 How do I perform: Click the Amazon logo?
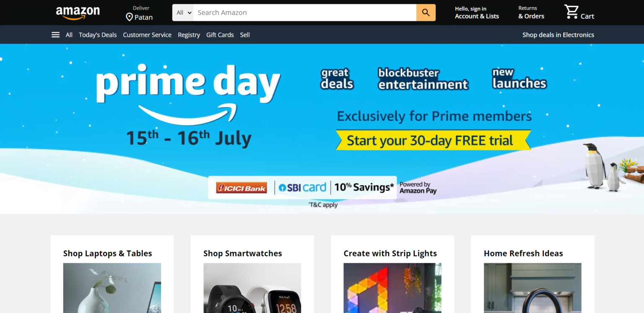[78, 13]
